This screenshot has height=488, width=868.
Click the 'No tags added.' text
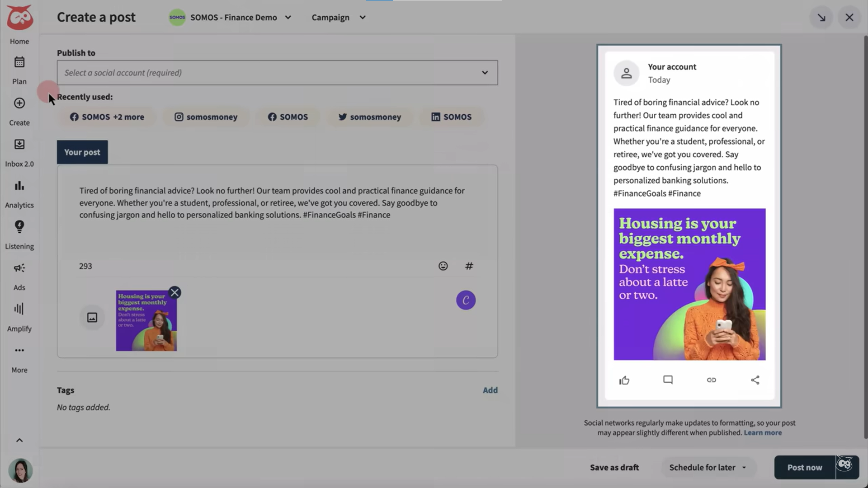(x=84, y=407)
